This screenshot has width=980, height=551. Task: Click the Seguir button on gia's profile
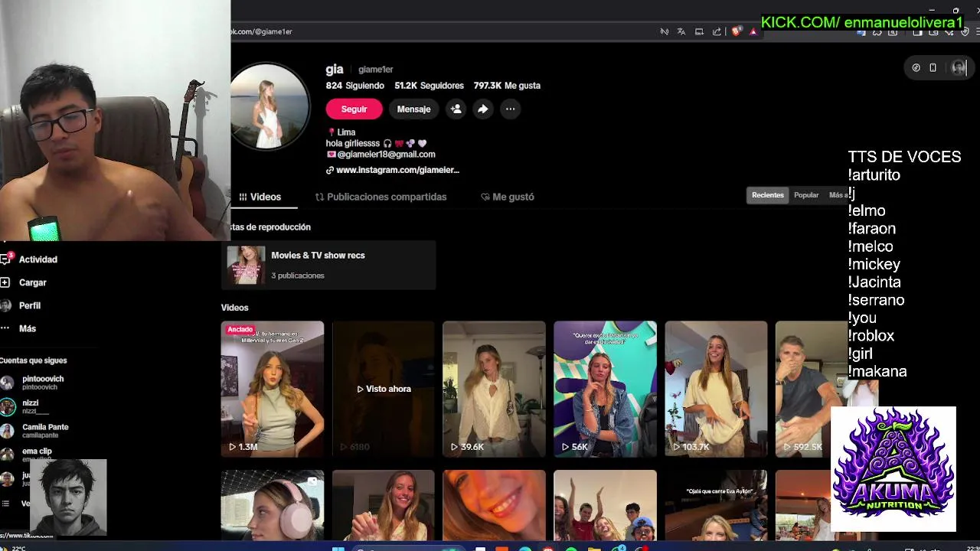click(x=354, y=109)
